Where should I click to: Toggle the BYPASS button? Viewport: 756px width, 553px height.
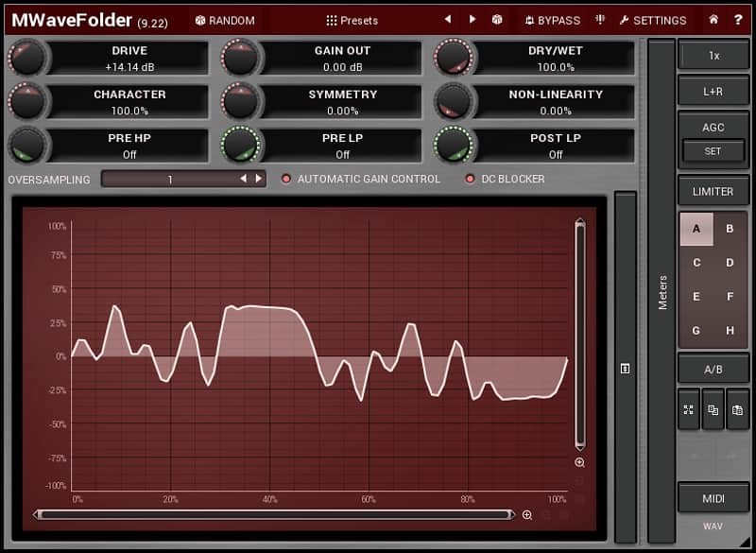[x=553, y=20]
